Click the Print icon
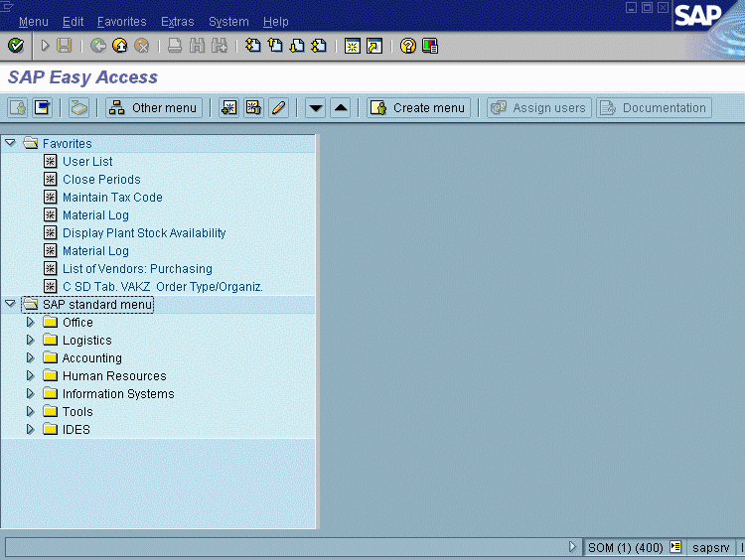 click(175, 46)
